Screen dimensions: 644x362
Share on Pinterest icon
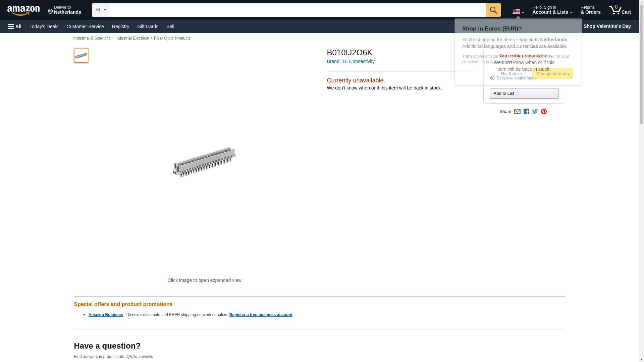[x=544, y=112]
